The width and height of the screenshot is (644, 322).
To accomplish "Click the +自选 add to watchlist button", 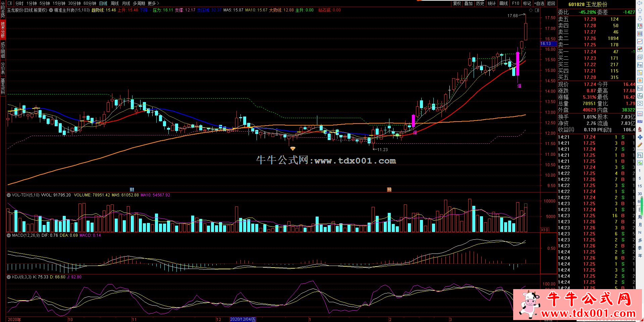I will click(539, 3).
